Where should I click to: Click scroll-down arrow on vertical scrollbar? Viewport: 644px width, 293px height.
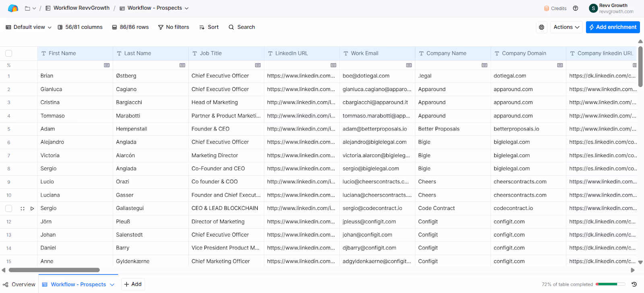(640, 262)
